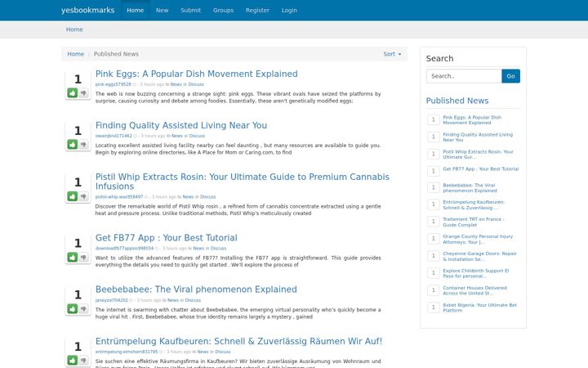Open Entrümpelung Kaufbeuren article title
This screenshot has height=368, width=588.
point(238,341)
